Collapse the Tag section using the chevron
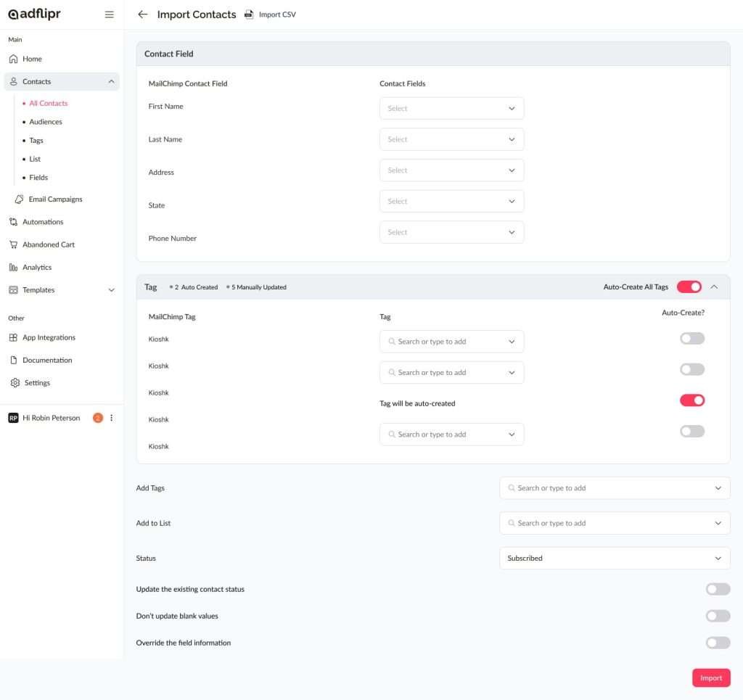The width and height of the screenshot is (743, 700). coord(715,287)
